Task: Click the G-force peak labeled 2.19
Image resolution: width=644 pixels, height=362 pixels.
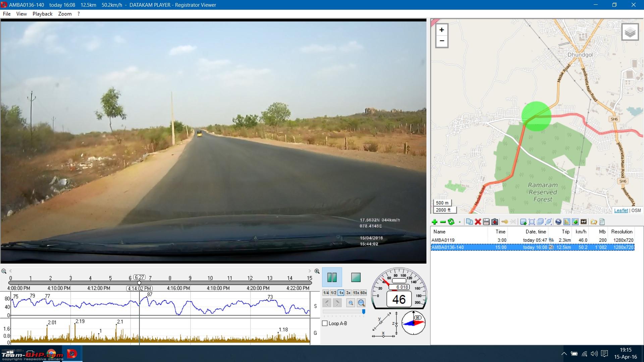Action: pyautogui.click(x=80, y=321)
